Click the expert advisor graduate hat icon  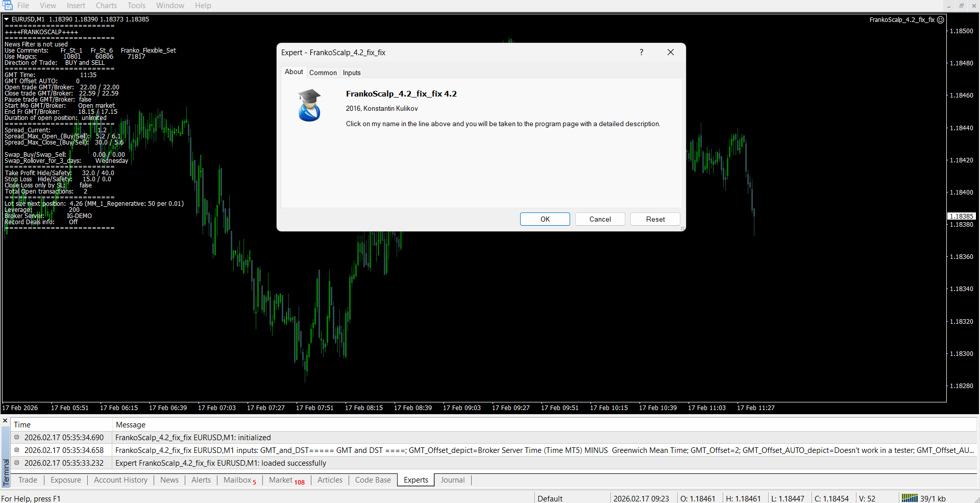[x=309, y=105]
